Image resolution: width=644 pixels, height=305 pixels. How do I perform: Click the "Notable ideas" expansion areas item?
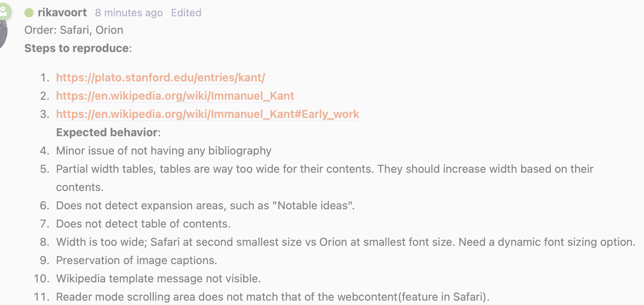[x=205, y=205]
